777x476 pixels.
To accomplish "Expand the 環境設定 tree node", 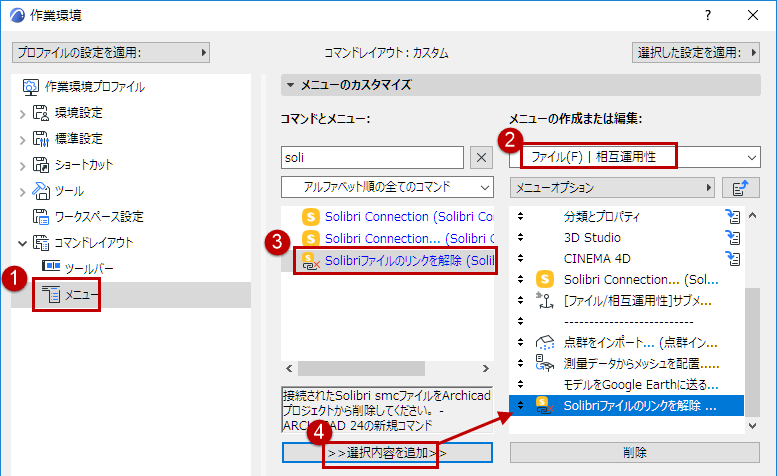I will 22,114.
